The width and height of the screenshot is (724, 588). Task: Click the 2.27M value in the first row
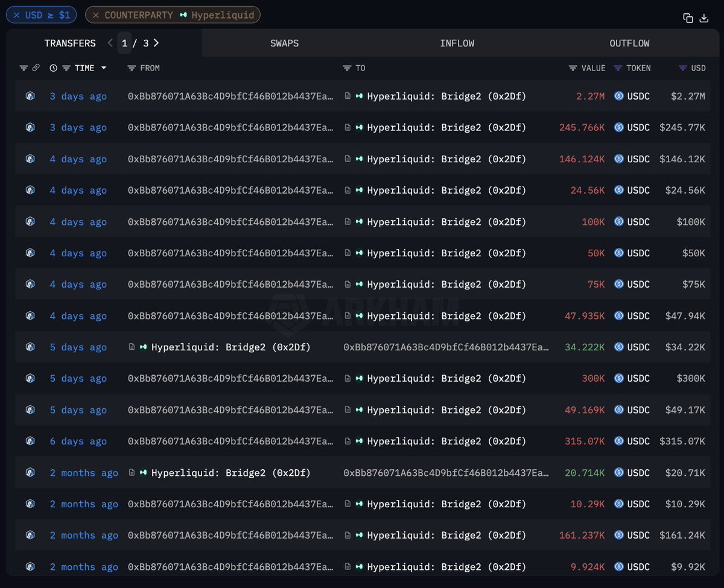pyautogui.click(x=590, y=96)
